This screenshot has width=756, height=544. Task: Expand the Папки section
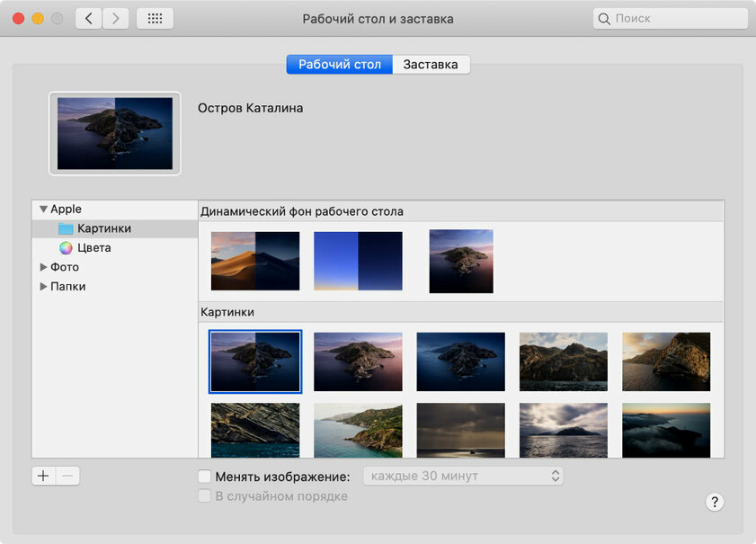click(x=43, y=287)
